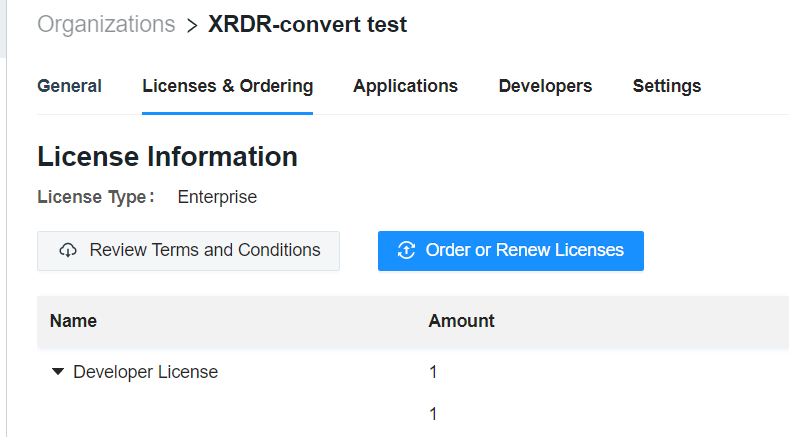
Task: Select the Developer License row label
Action: [x=145, y=372]
